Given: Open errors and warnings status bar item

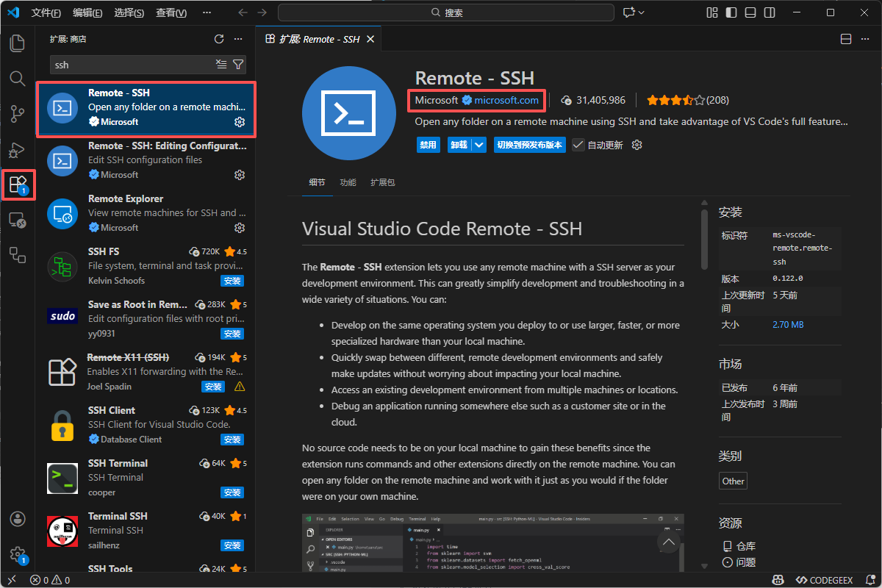Looking at the screenshot, I should 49,580.
